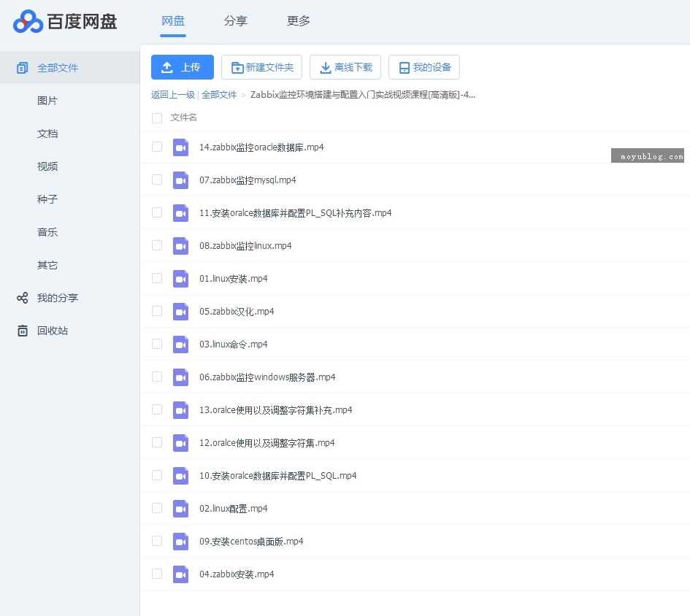Image resolution: width=690 pixels, height=616 pixels.
Task: Open the 更多 dropdown in the top bar
Action: [x=298, y=22]
